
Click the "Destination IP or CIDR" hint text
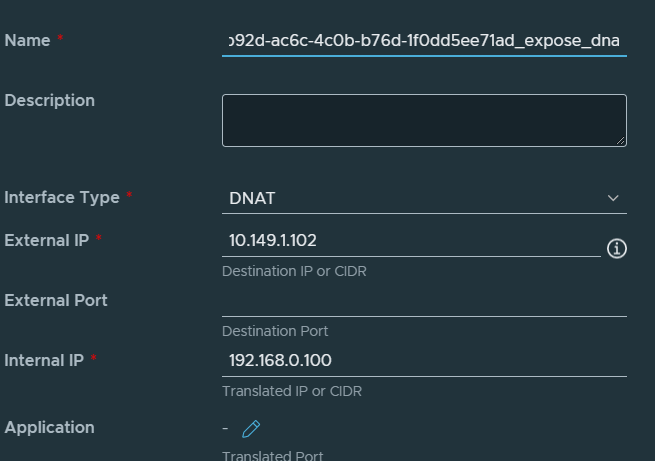click(x=293, y=271)
